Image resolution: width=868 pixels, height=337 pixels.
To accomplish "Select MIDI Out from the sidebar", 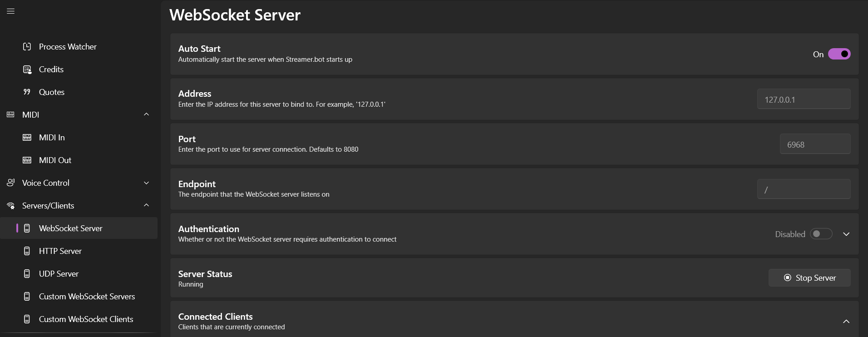I will (x=79, y=160).
